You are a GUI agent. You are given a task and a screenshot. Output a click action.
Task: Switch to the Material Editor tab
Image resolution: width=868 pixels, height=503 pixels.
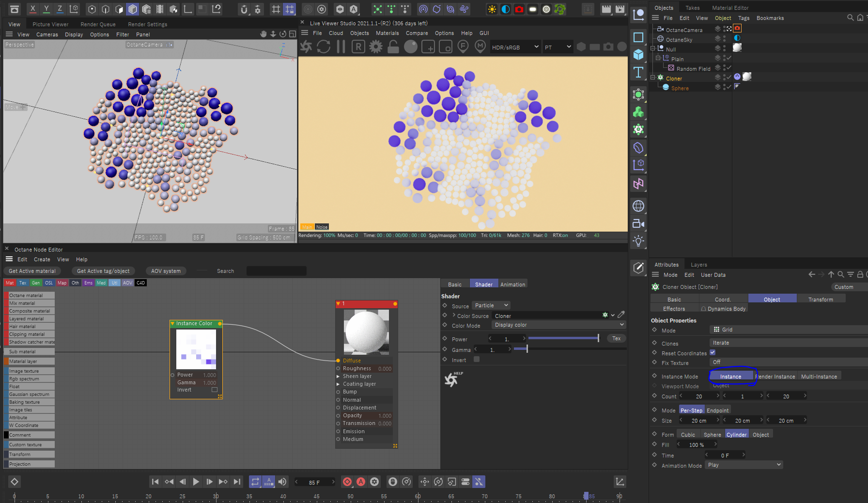pos(730,8)
